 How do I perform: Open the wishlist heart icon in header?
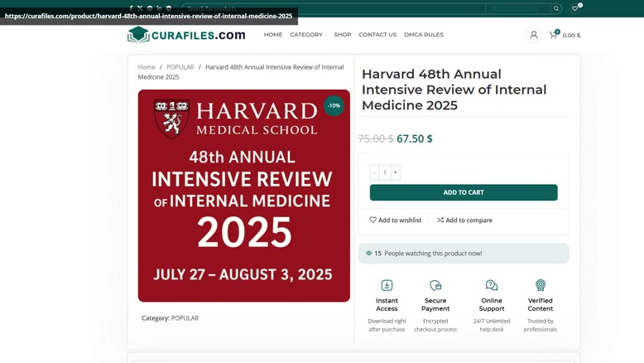pos(575,8)
